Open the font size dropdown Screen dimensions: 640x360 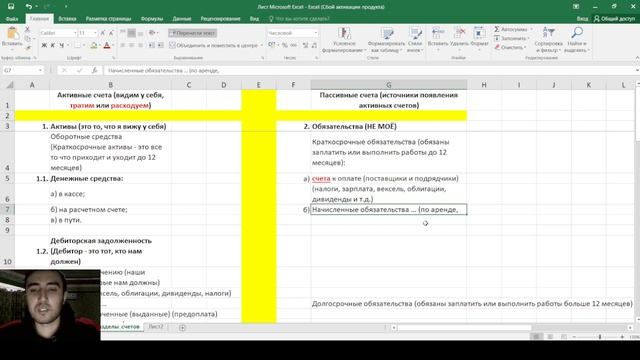(x=95, y=33)
